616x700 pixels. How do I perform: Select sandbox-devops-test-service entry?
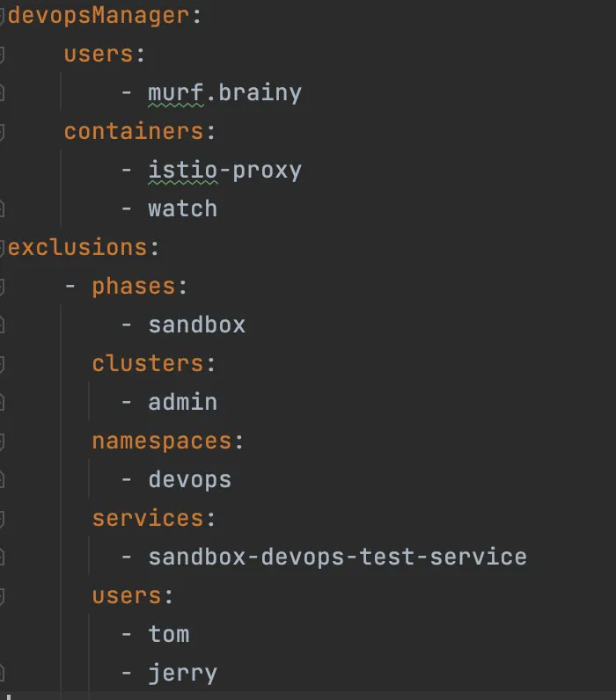pos(337,558)
